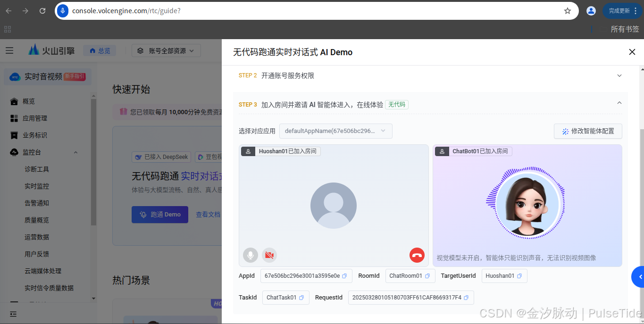The width and height of the screenshot is (644, 324).
Task: Click 修改智能体配置 button
Action: pos(588,131)
